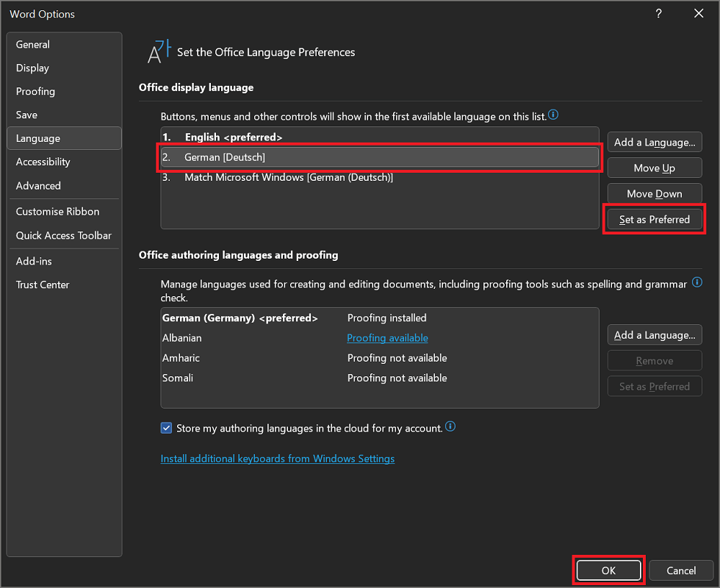
Task: Go to Save options
Action: tap(65, 115)
